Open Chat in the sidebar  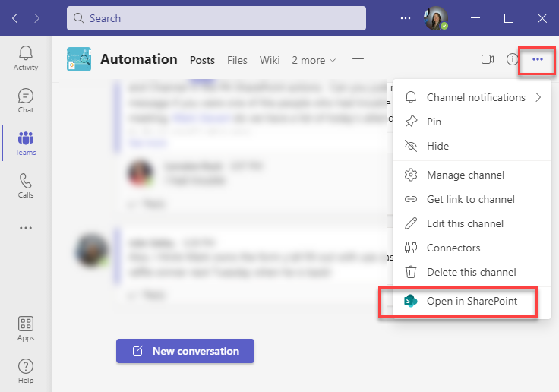point(26,100)
